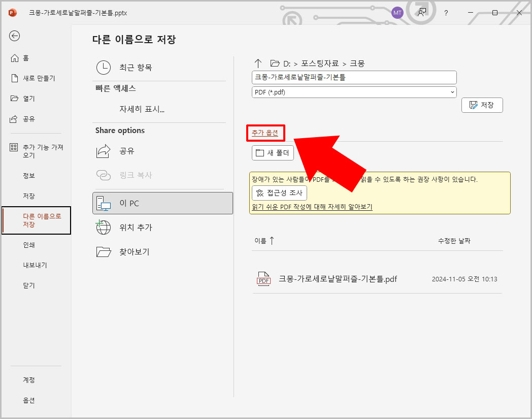Open the MT account avatar
The image size is (532, 419).
pos(397,13)
